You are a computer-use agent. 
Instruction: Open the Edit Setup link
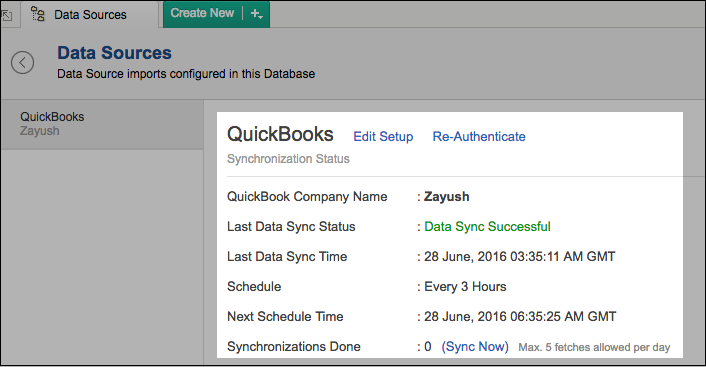pyautogui.click(x=383, y=136)
